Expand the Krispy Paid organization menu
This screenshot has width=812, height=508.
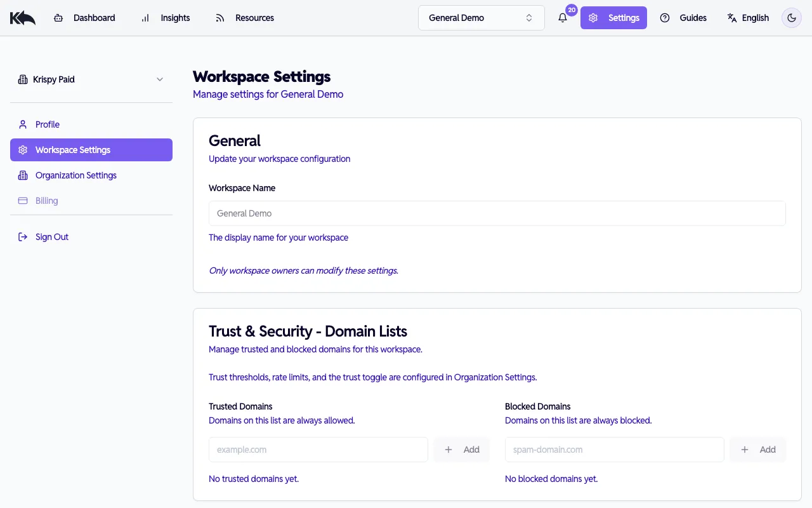[91, 79]
